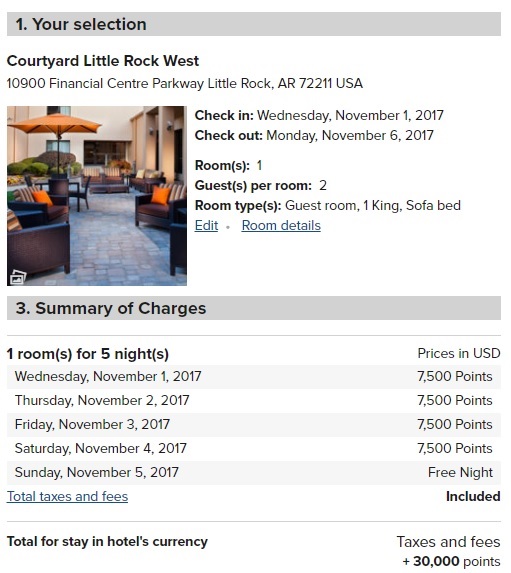Click the Sunday, November 5 row

click(254, 473)
